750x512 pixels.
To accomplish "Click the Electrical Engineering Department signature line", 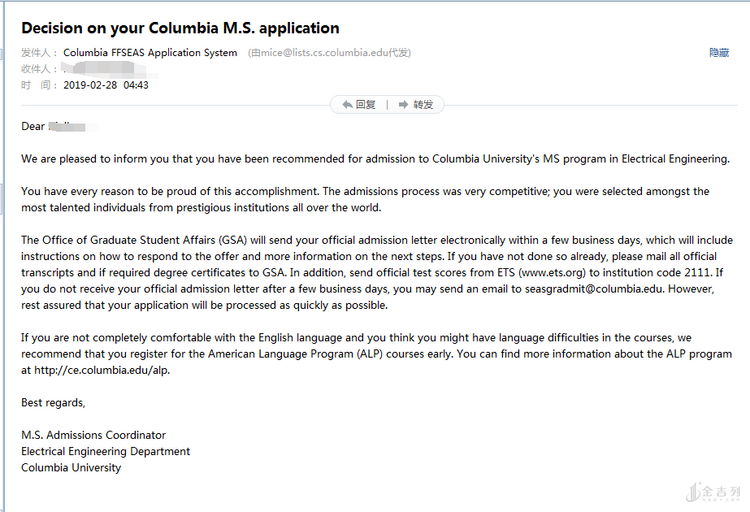I will (x=105, y=451).
